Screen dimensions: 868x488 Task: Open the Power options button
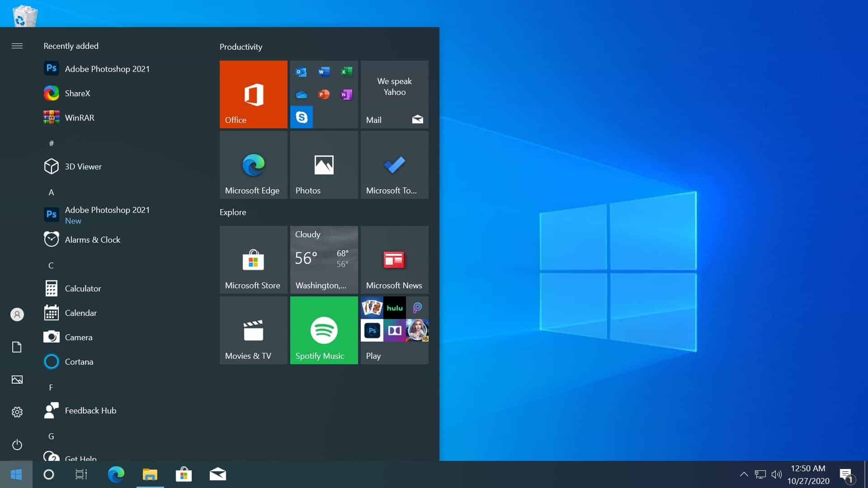coord(17,445)
